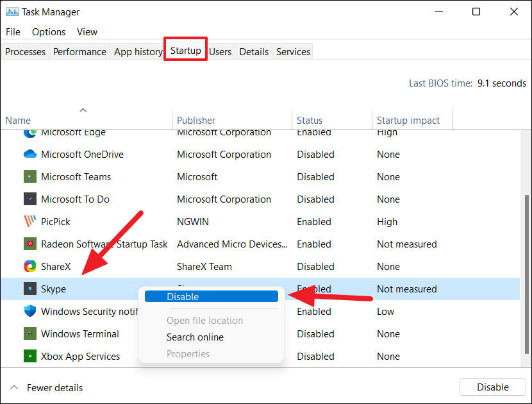Choose Search online in context menu
The width and height of the screenshot is (532, 404).
(x=195, y=337)
